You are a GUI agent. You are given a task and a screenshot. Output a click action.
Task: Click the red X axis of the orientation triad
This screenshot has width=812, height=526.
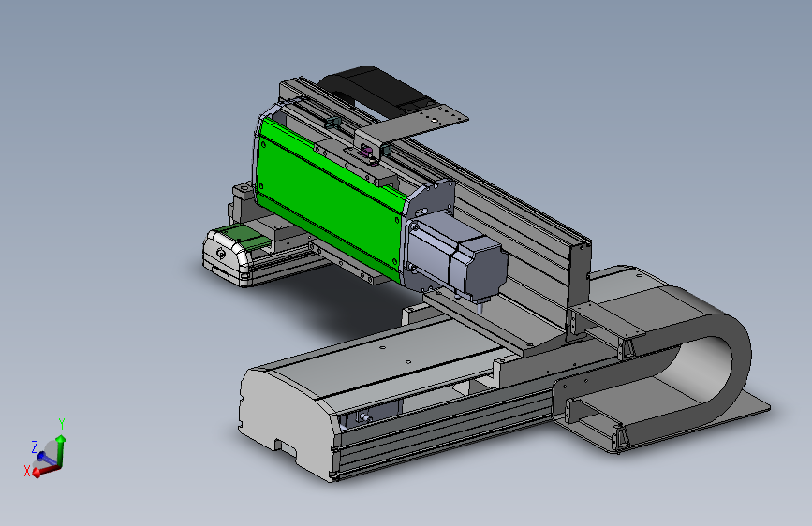point(45,471)
